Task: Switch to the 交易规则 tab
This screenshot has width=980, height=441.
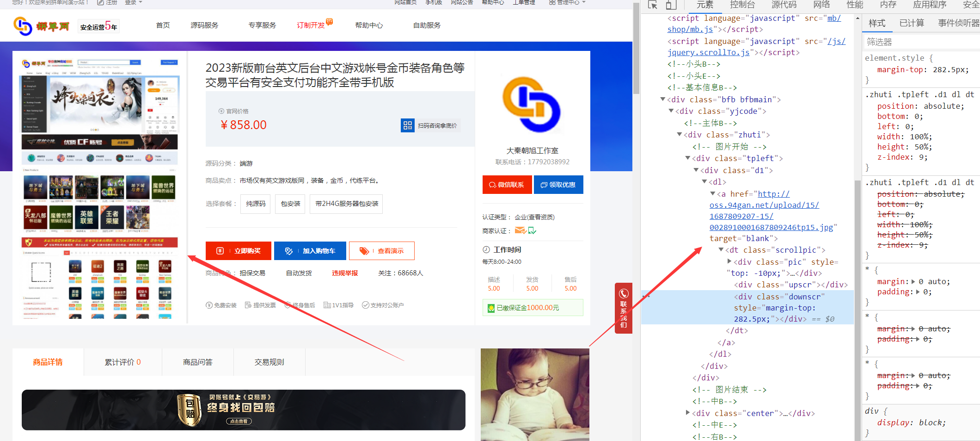Action: coord(269,362)
